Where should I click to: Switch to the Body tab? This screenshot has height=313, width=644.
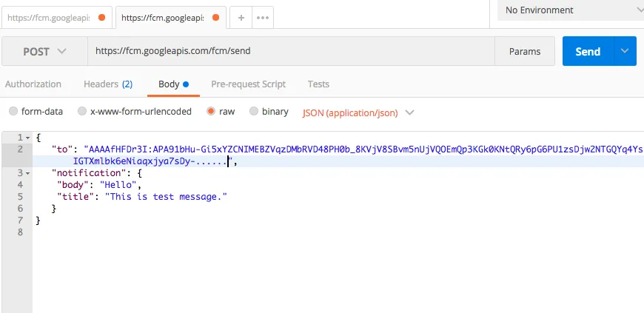[x=173, y=84]
